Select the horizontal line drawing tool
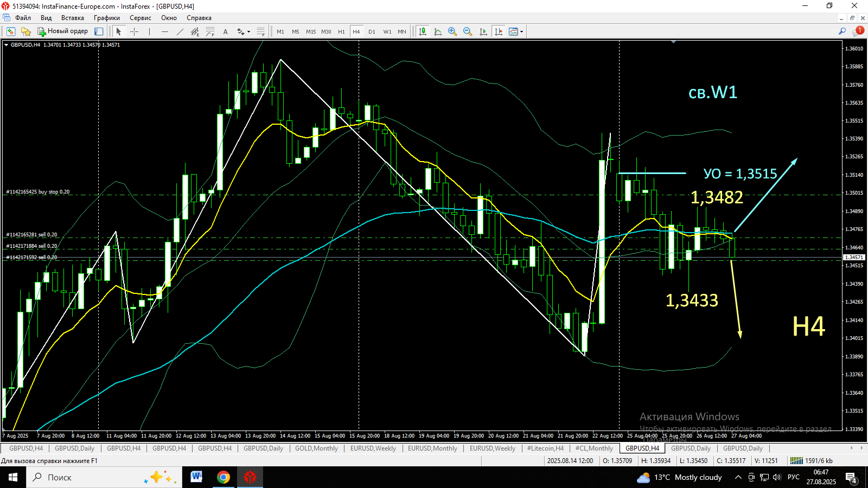 (164, 31)
